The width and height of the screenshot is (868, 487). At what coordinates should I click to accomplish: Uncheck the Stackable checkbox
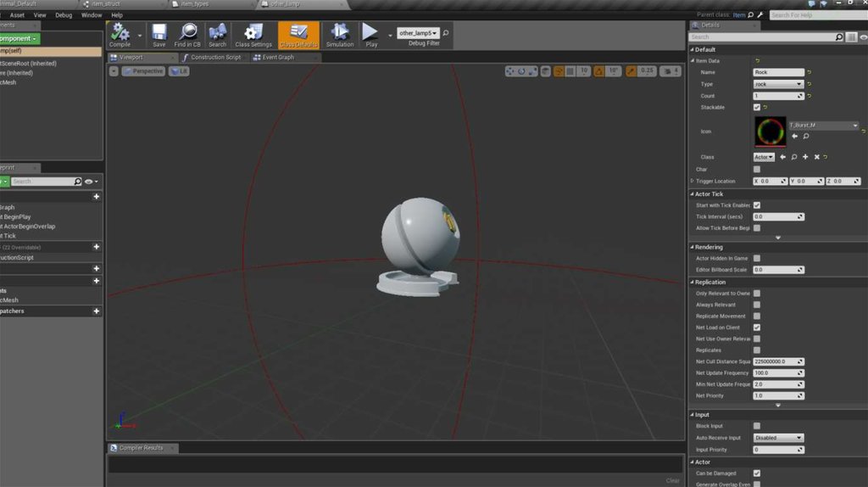(757, 108)
